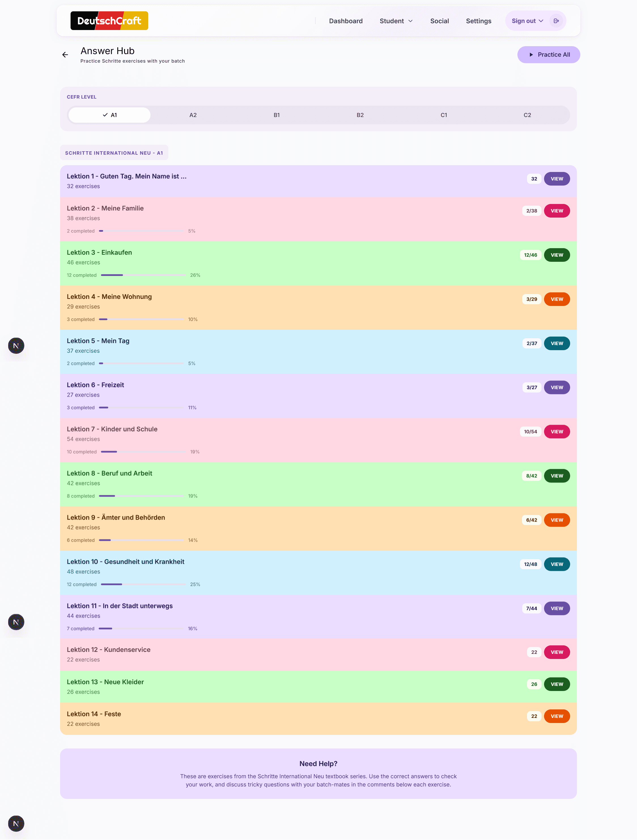Open Settings from the navigation bar
This screenshot has width=637, height=840.
(x=478, y=21)
